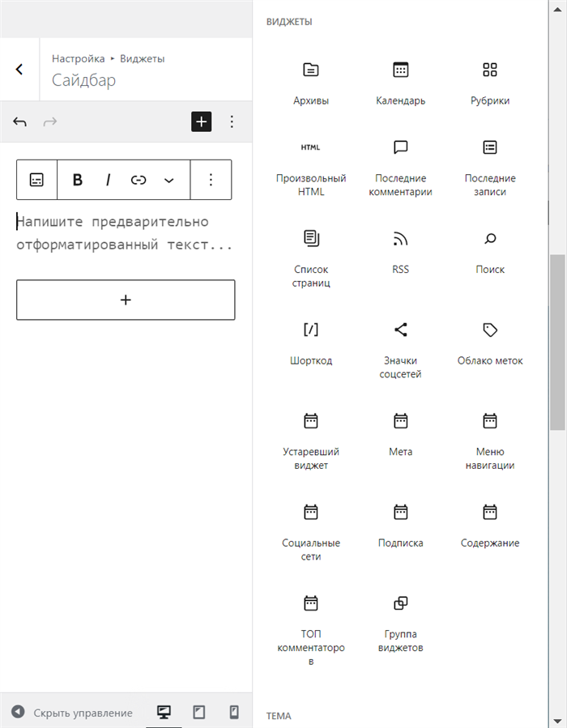Image resolution: width=567 pixels, height=728 pixels.
Task: Open Виджеты in the breadcrumb
Action: (x=142, y=58)
